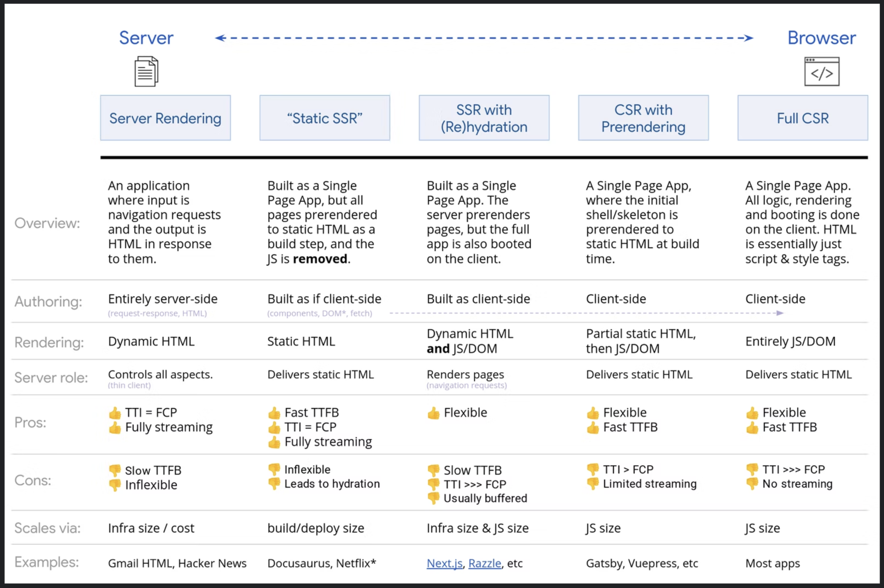
Task: Select the Server Rendering header box
Action: point(165,118)
